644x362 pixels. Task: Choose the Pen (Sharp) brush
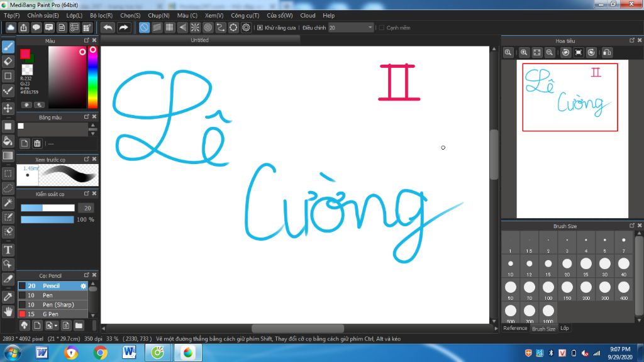(x=53, y=305)
